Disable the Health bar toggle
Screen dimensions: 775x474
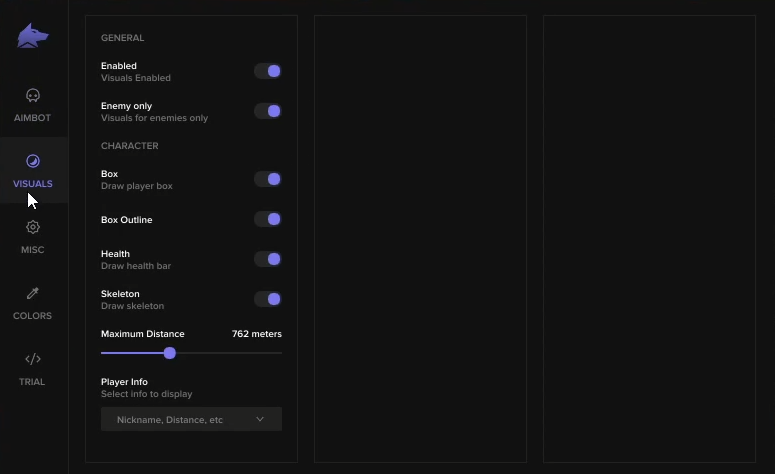[268, 259]
